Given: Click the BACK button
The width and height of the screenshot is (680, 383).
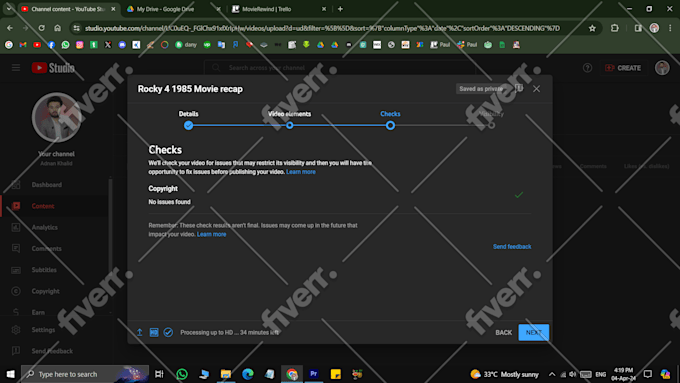Looking at the screenshot, I should click(x=503, y=332).
